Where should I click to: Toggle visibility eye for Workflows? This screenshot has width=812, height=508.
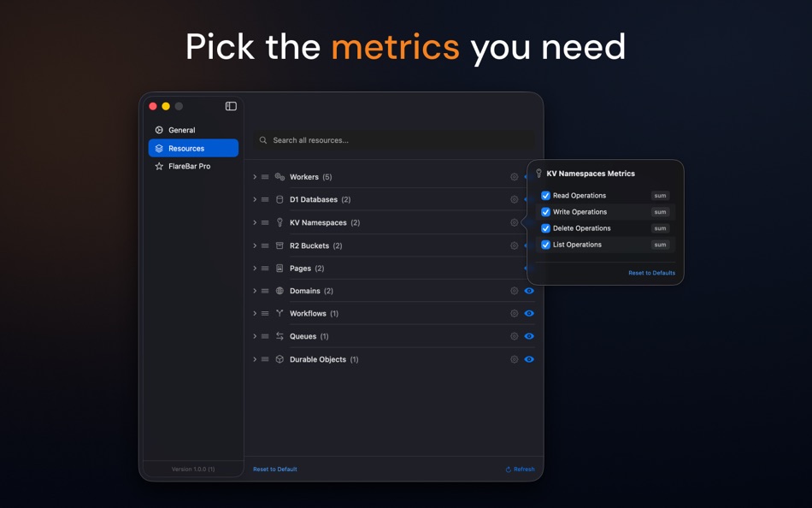[x=529, y=314]
